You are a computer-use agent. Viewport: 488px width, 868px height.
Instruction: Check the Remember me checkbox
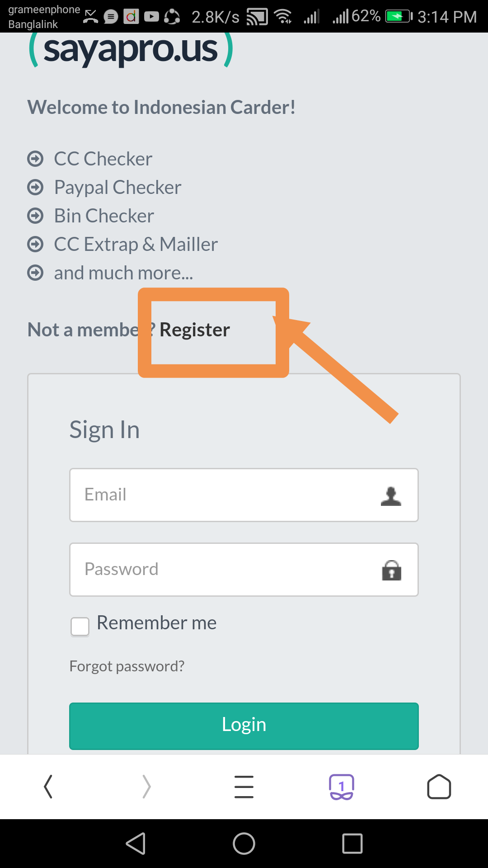tap(80, 627)
